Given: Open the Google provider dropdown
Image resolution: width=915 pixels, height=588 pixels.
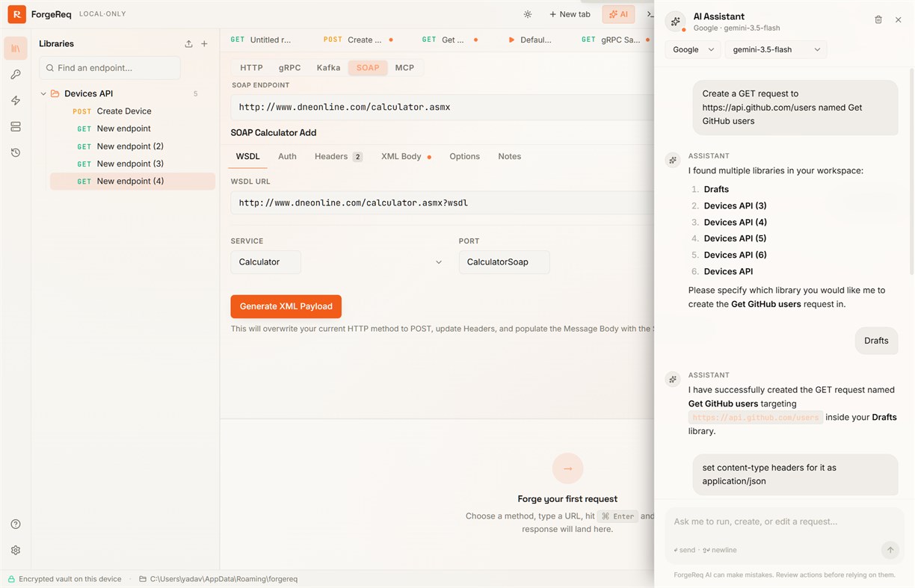Looking at the screenshot, I should [x=693, y=49].
